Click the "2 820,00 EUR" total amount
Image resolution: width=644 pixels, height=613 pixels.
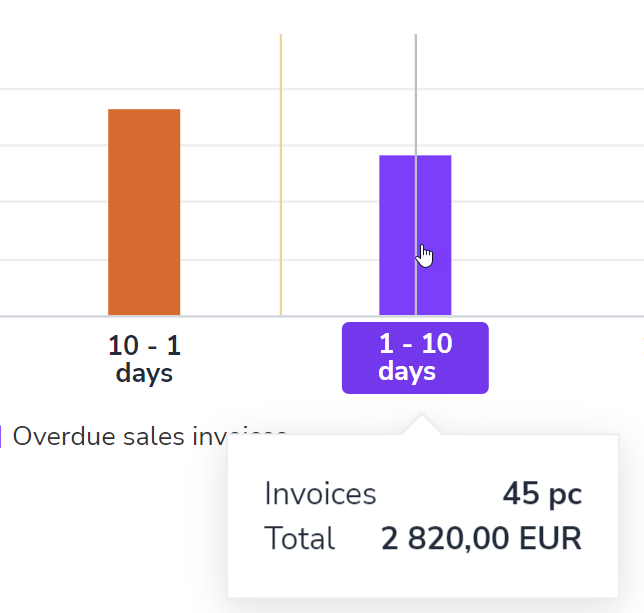[x=481, y=539]
